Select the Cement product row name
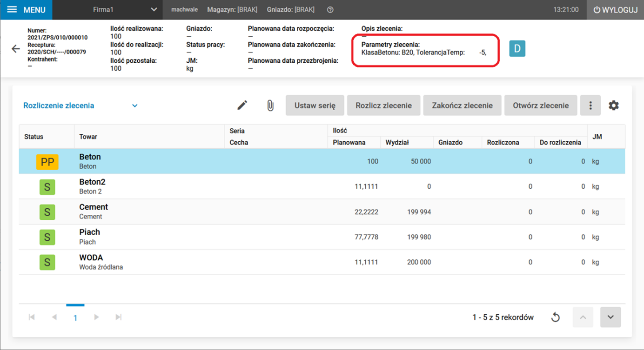The height and width of the screenshot is (350, 644). 94,207
